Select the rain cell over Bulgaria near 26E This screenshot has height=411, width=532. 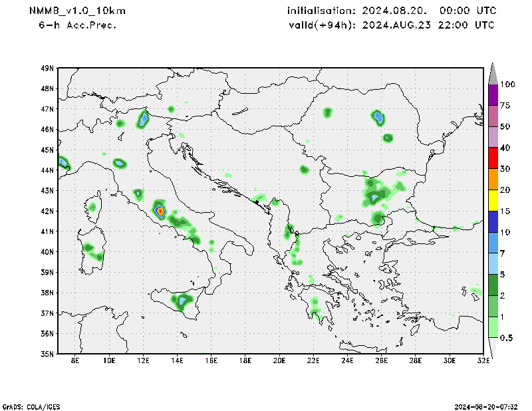[375, 197]
